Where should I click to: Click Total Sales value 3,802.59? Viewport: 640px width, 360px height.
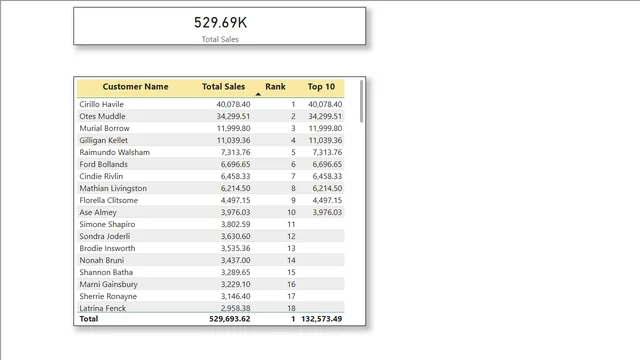[236, 224]
